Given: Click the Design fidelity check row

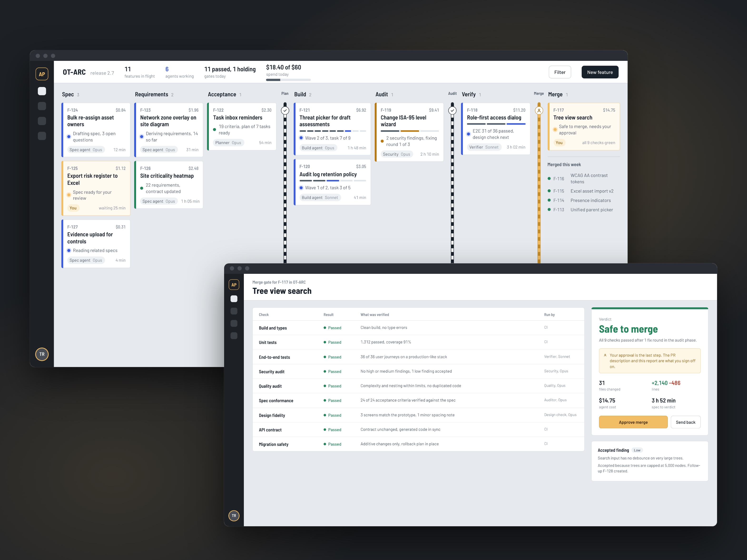Looking at the screenshot, I should point(418,415).
